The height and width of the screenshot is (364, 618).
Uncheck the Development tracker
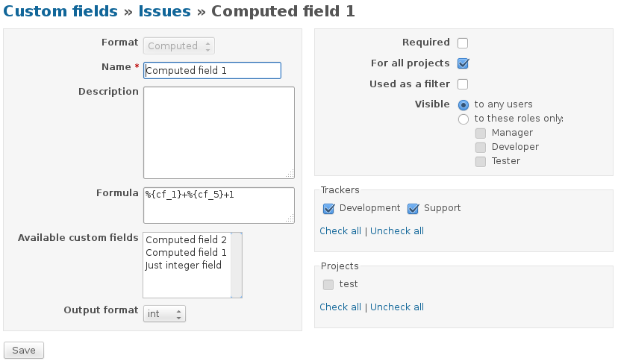click(328, 209)
